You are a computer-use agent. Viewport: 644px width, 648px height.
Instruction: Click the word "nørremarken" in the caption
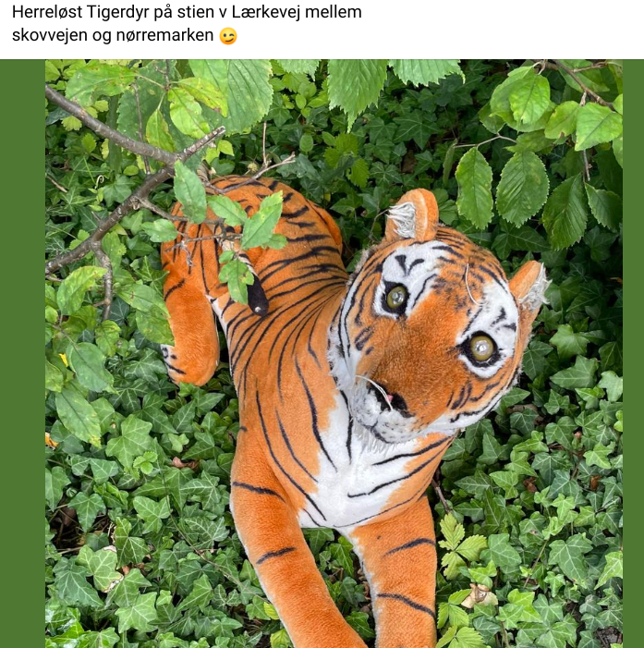coord(164,35)
